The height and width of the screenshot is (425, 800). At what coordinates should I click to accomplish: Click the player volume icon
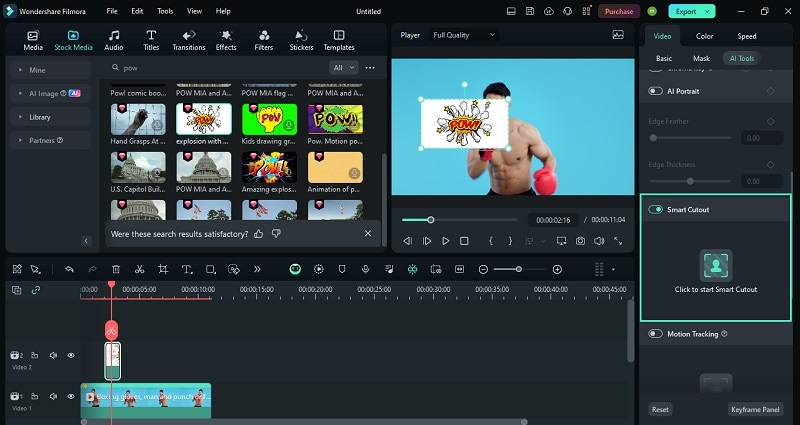coord(599,241)
